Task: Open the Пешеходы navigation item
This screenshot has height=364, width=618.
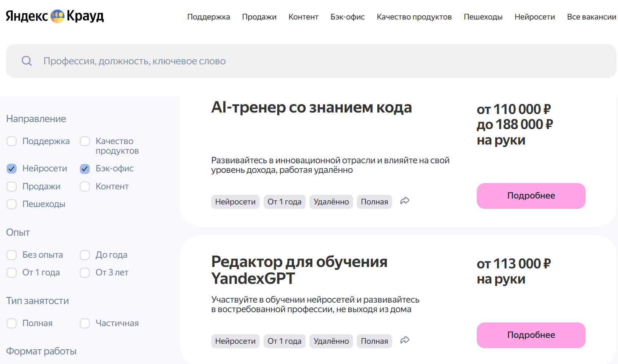Action: 483,17
